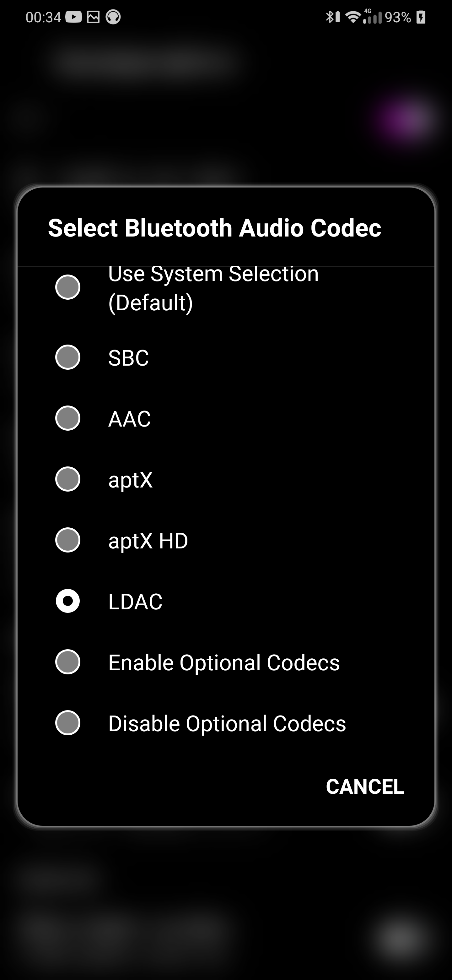The image size is (452, 980).
Task: Tap the 00:34 clock in status bar
Action: point(43,17)
